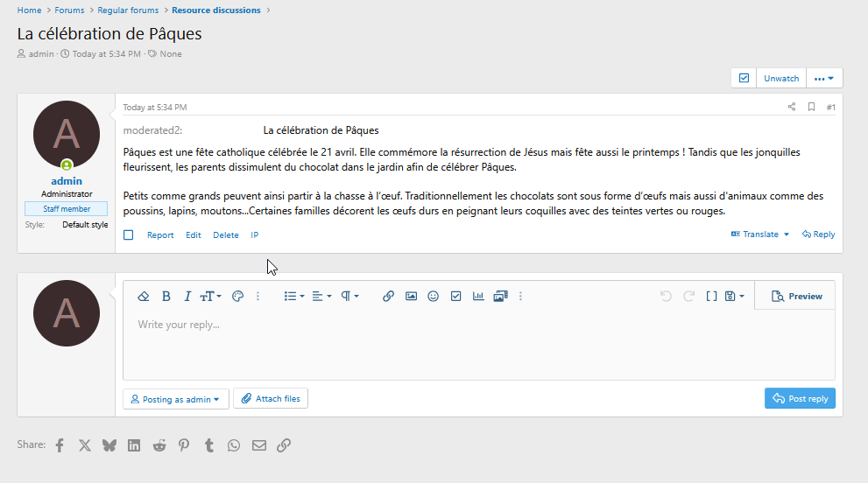Open post permalink #1

(x=831, y=108)
